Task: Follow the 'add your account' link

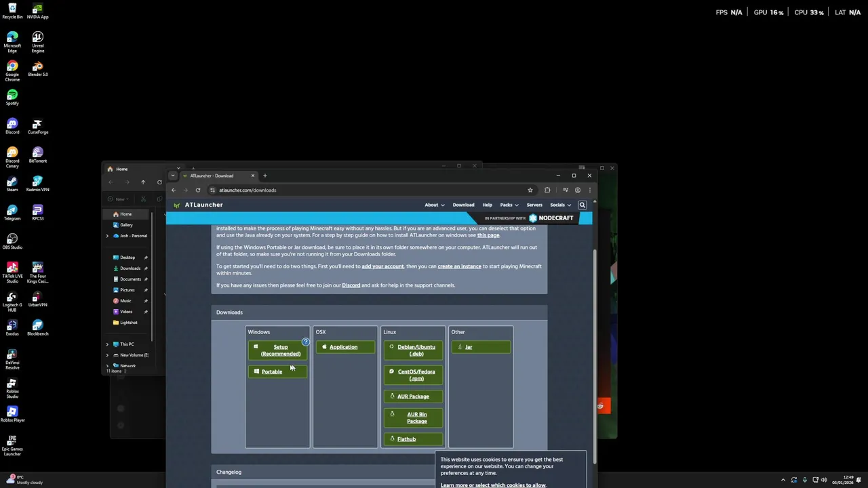Action: (382, 266)
